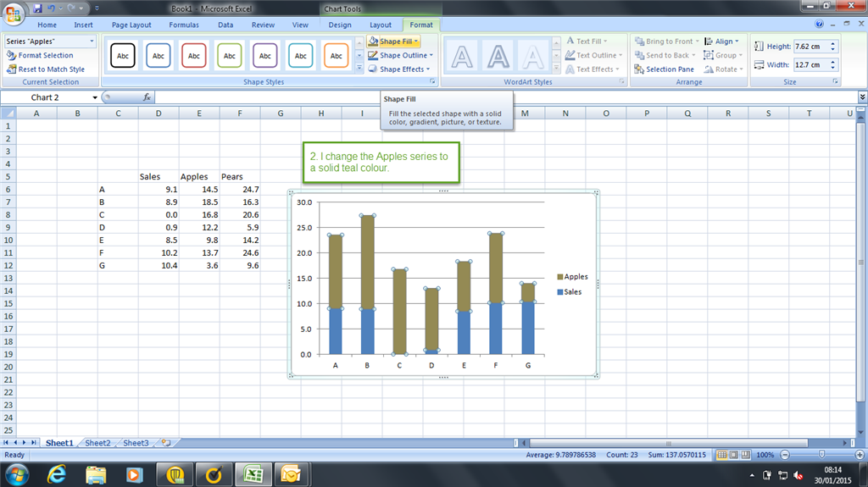Image resolution: width=868 pixels, height=487 pixels.
Task: Switch to the Layout tab
Action: tap(381, 25)
